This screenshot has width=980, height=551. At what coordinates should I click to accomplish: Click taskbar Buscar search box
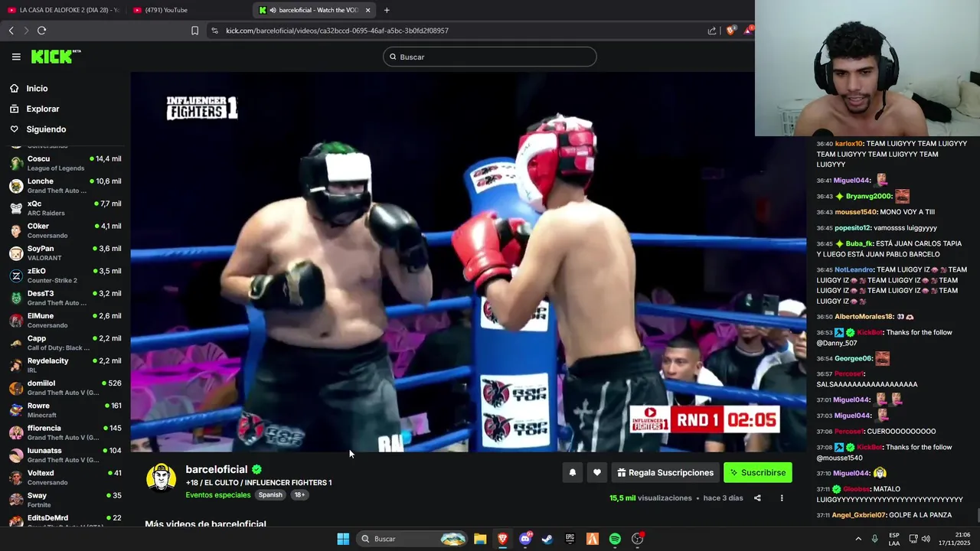(x=413, y=539)
